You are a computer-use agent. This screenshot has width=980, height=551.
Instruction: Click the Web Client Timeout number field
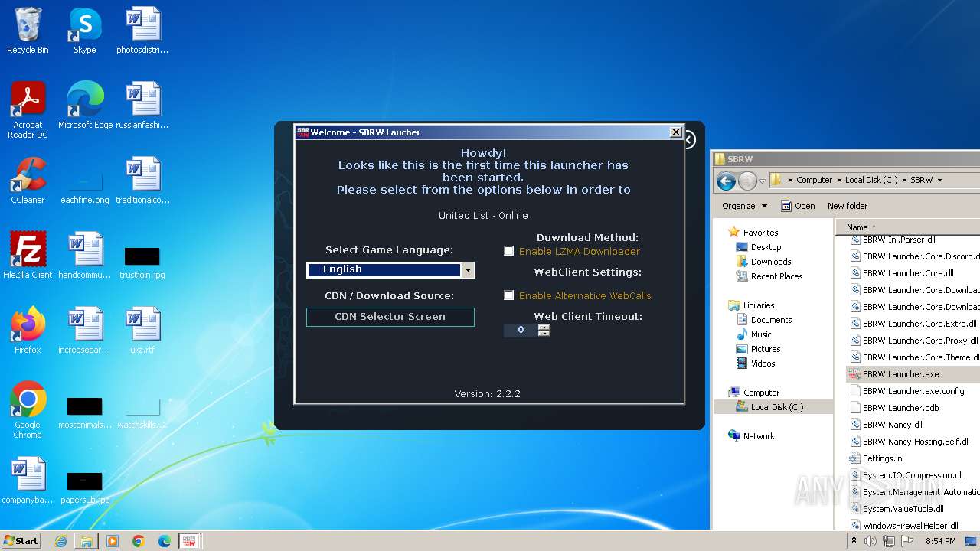(x=521, y=330)
